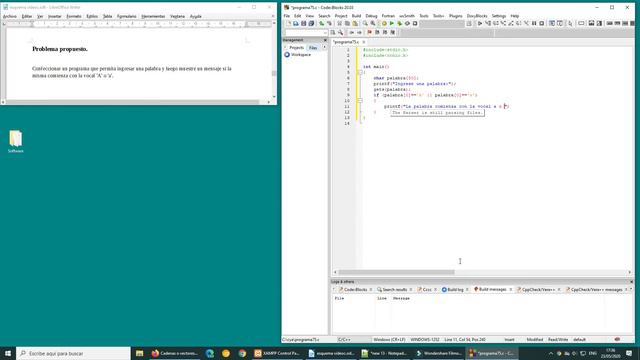This screenshot has width=640, height=360.
Task: Click the Debug/Continue arrow icon
Action: click(x=480, y=24)
